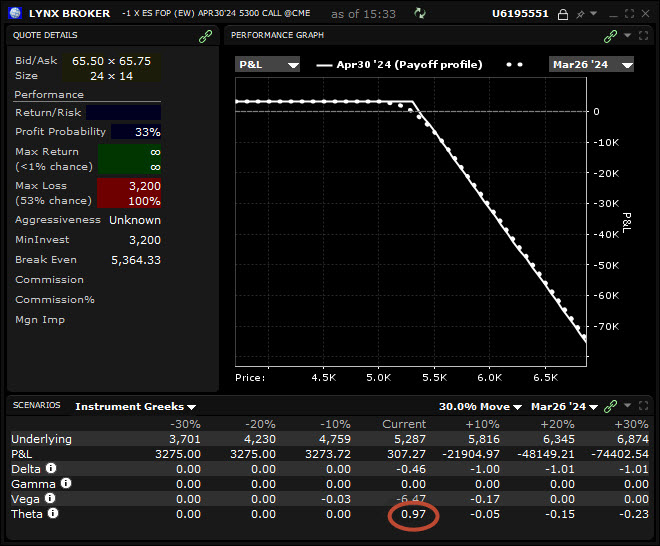This screenshot has height=546, width=660.
Task: Open the Performance Graph panel options arrow
Action: coord(627,35)
